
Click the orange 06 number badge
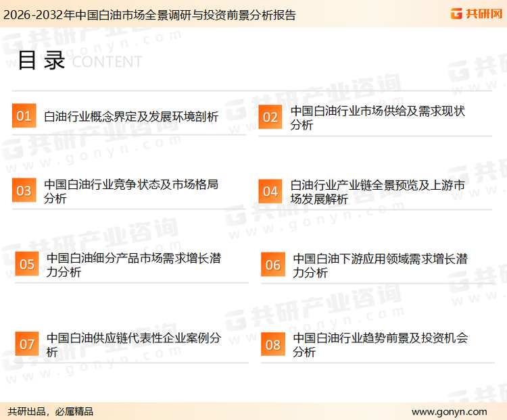[x=273, y=265]
